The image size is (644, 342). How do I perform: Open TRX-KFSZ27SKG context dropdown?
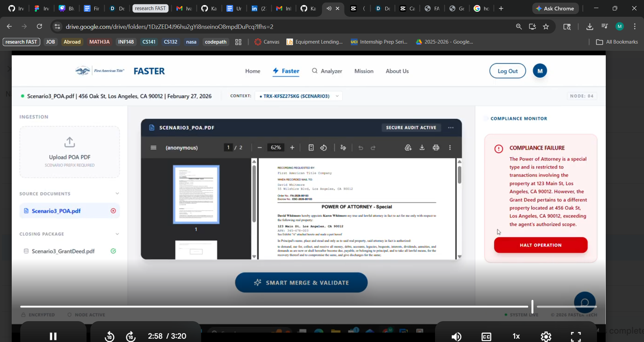click(299, 96)
